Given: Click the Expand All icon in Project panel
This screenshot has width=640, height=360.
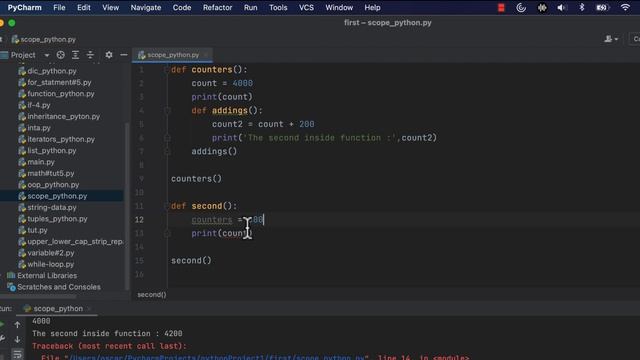Looking at the screenshot, I should tap(76, 55).
